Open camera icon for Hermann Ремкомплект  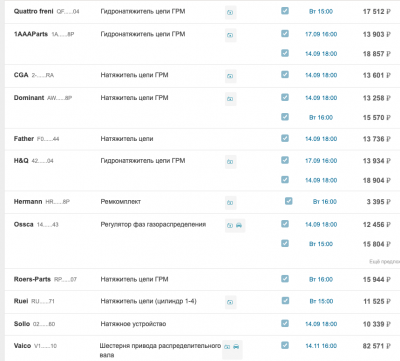pos(230,203)
